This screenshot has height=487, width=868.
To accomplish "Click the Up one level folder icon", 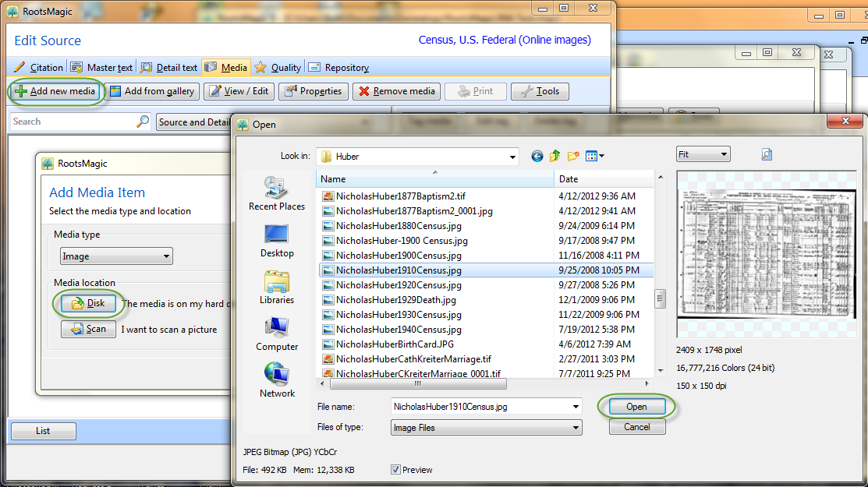I will point(554,157).
